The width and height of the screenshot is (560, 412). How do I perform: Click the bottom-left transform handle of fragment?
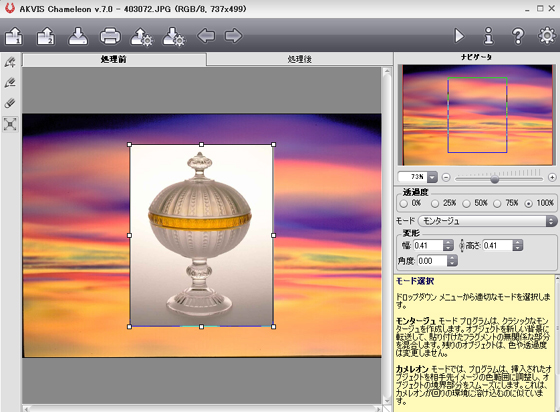129,327
